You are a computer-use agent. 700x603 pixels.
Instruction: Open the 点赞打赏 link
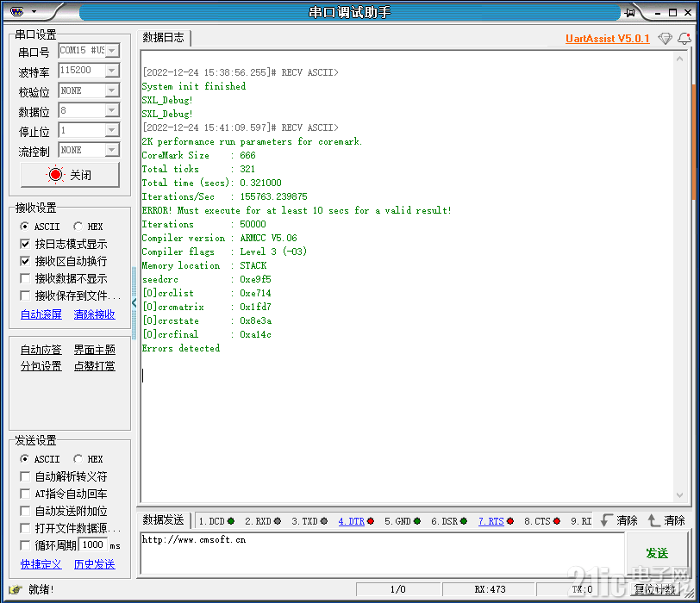click(94, 366)
